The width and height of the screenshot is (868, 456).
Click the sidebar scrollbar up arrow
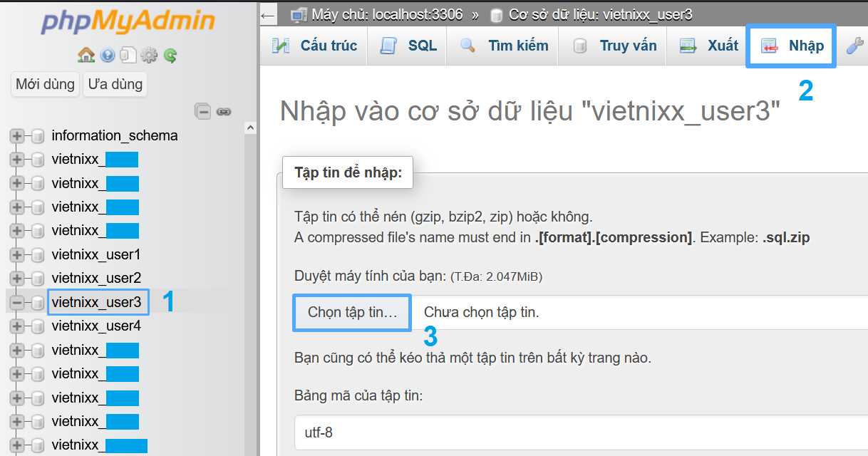click(250, 128)
